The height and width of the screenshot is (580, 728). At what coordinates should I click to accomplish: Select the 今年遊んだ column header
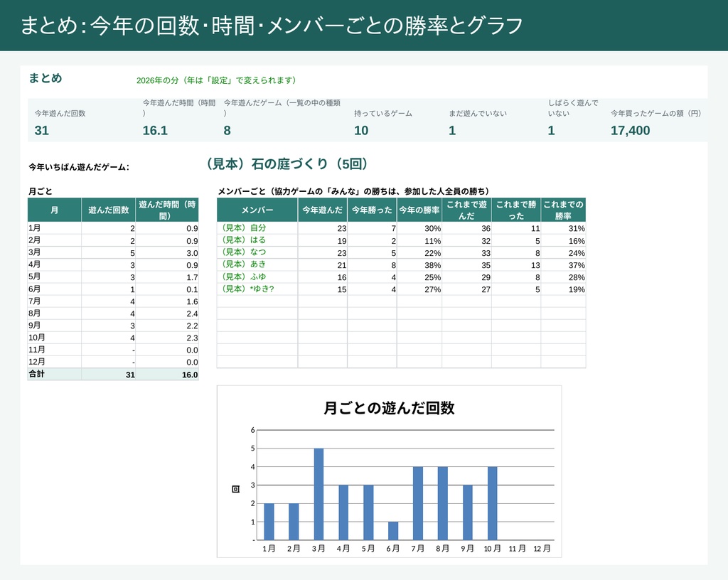tap(323, 210)
